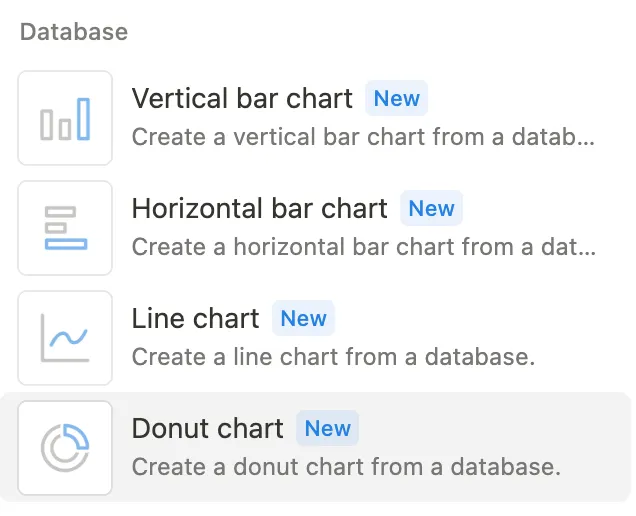636x516 pixels.
Task: Click the Database section header
Action: (74, 32)
